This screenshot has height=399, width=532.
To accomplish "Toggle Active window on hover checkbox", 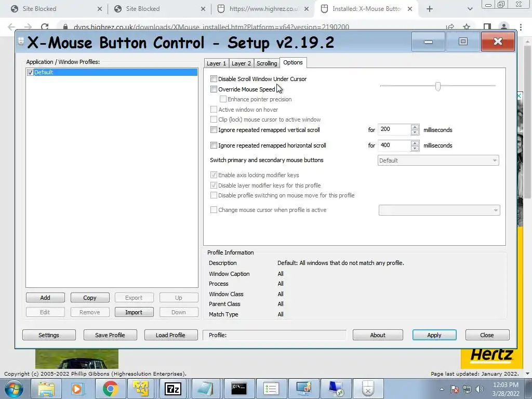I will [214, 109].
